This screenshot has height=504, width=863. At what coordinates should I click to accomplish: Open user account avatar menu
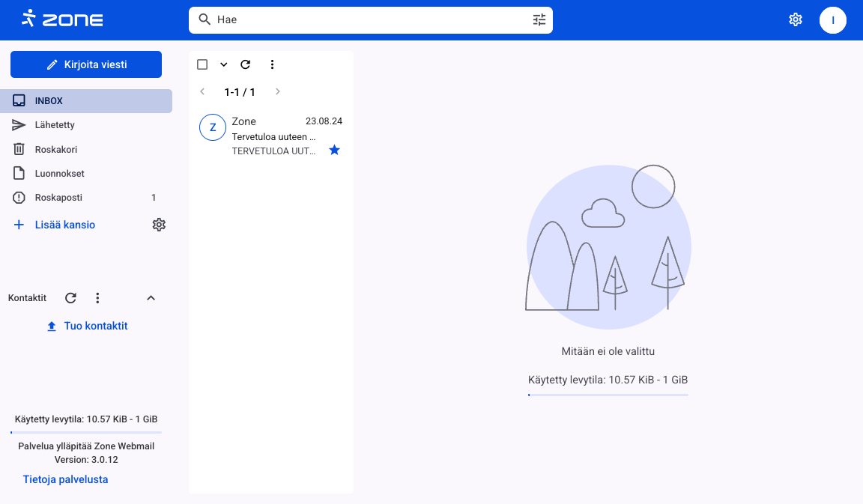tap(833, 20)
